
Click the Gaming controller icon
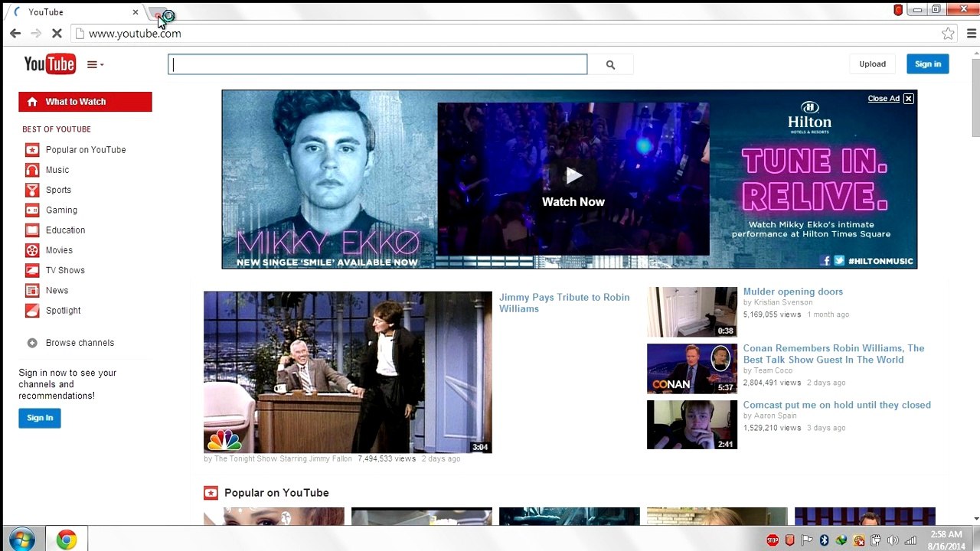(x=32, y=210)
